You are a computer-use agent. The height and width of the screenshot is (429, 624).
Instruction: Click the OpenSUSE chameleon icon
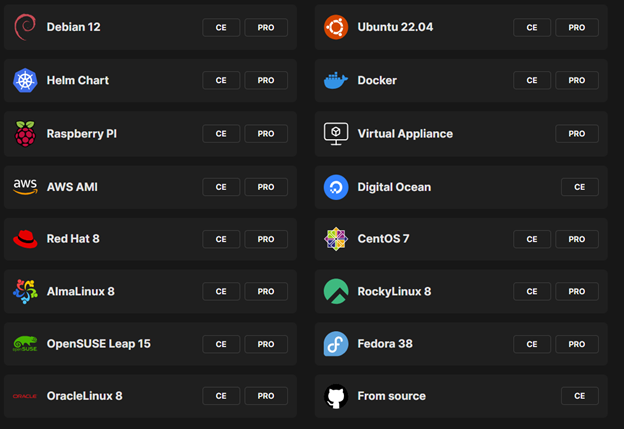click(x=25, y=344)
